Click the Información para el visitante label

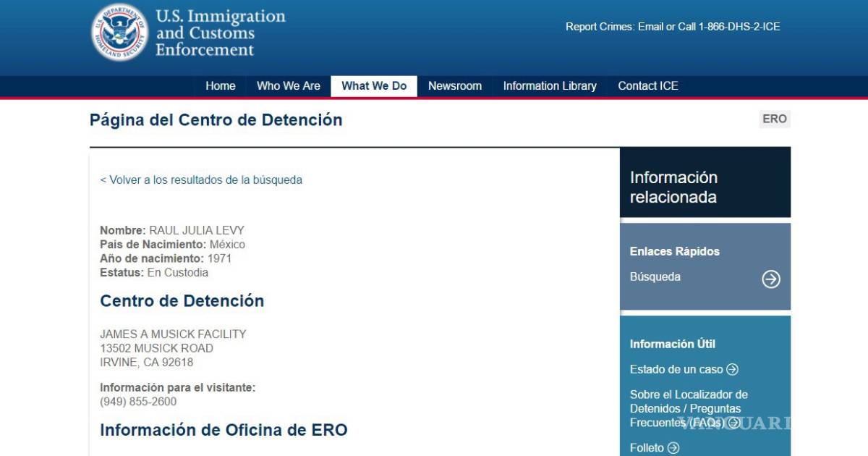click(x=178, y=388)
